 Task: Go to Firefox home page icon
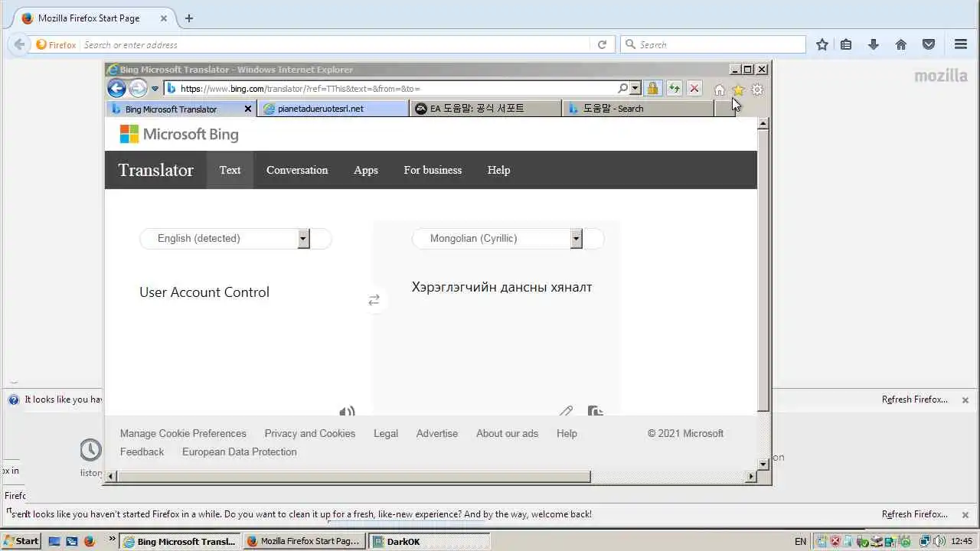[x=901, y=44]
